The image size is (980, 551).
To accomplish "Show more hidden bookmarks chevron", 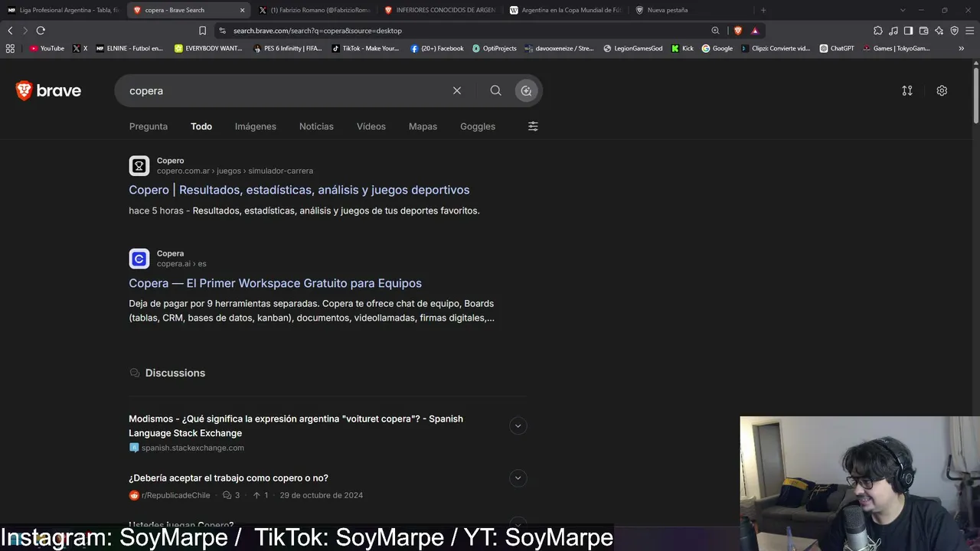I will point(962,48).
